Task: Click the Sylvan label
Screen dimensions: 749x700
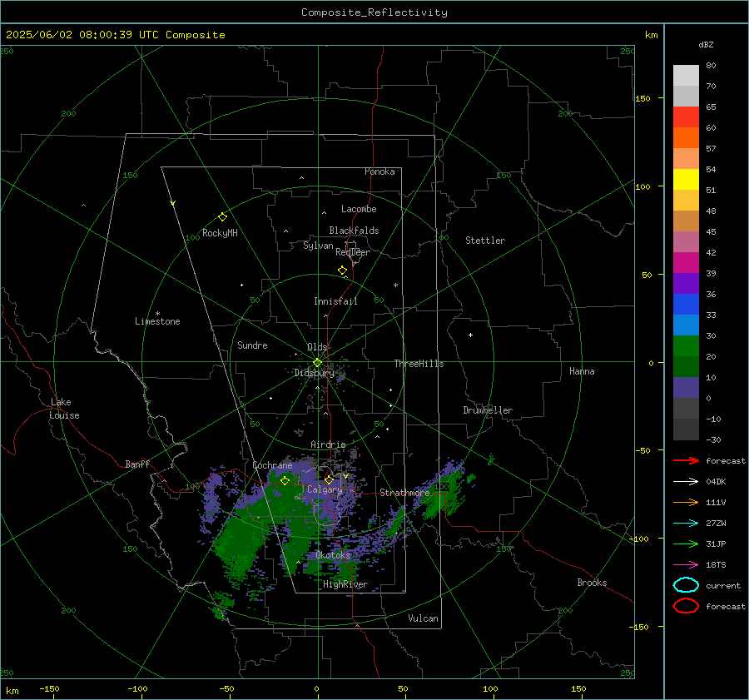Action: pos(318,246)
